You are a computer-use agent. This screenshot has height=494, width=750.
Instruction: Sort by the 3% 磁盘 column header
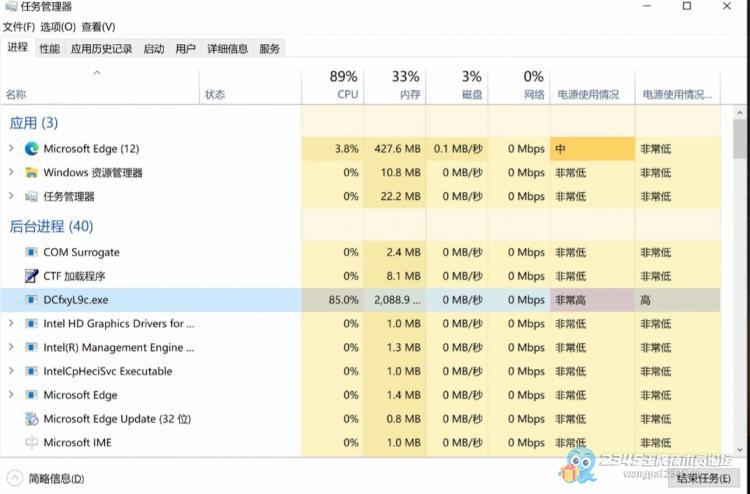(x=457, y=85)
